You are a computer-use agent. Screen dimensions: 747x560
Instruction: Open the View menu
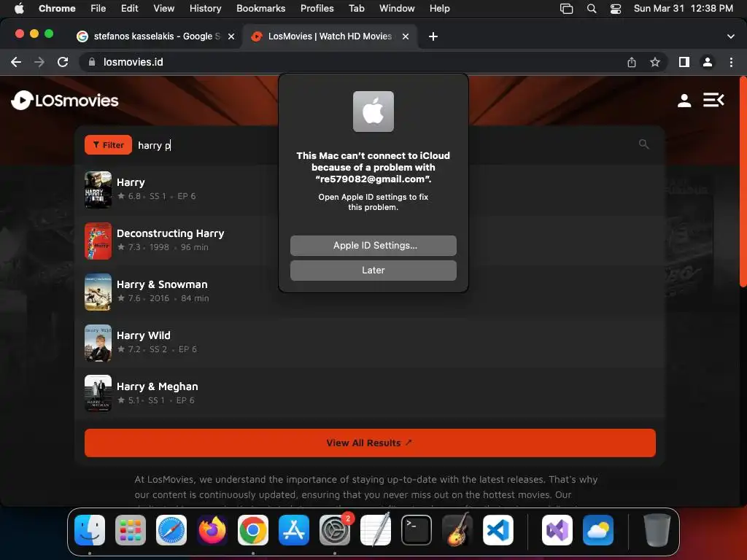click(163, 9)
